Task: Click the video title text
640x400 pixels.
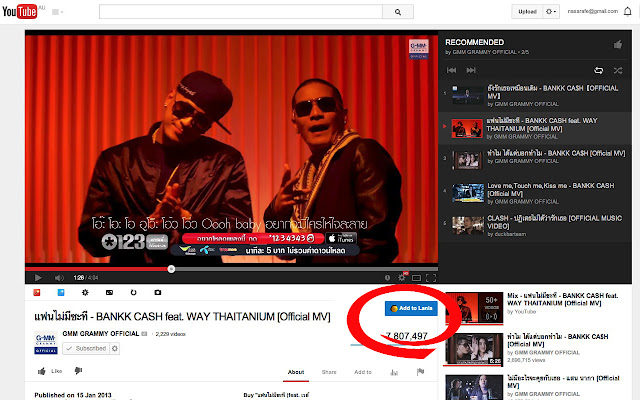Action: [182, 317]
